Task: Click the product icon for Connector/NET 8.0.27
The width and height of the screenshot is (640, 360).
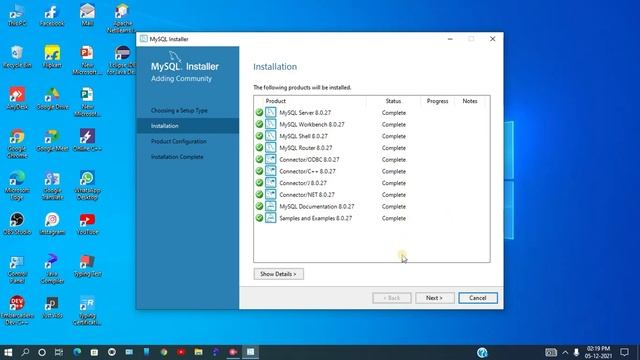Action: click(270, 194)
